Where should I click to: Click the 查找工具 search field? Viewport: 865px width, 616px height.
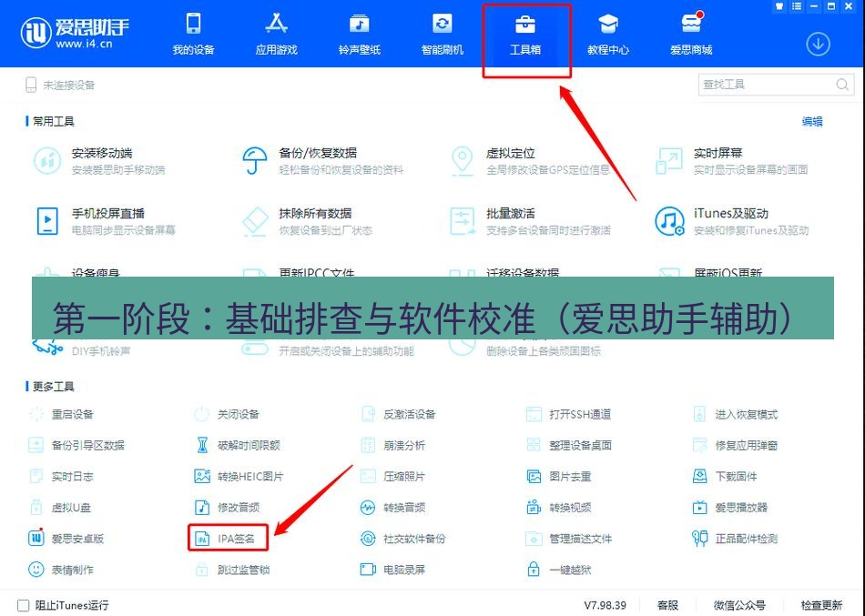pos(769,84)
